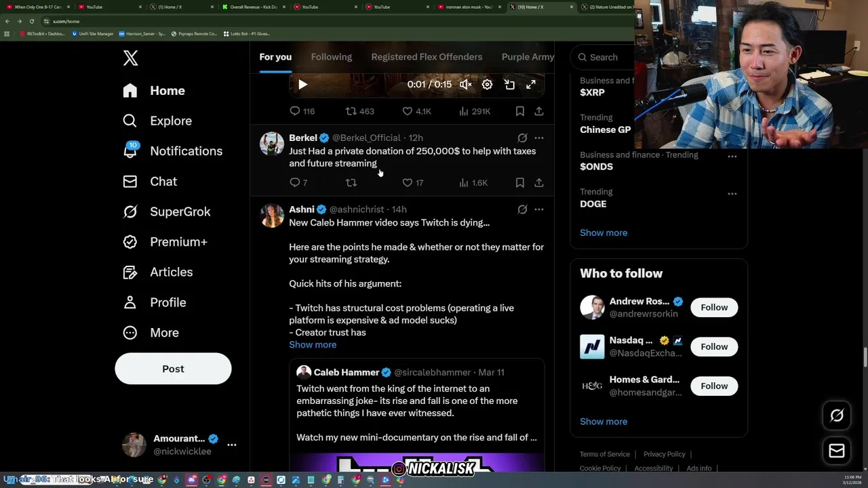Share Berkel's post
The width and height of the screenshot is (868, 488).
pos(538,183)
